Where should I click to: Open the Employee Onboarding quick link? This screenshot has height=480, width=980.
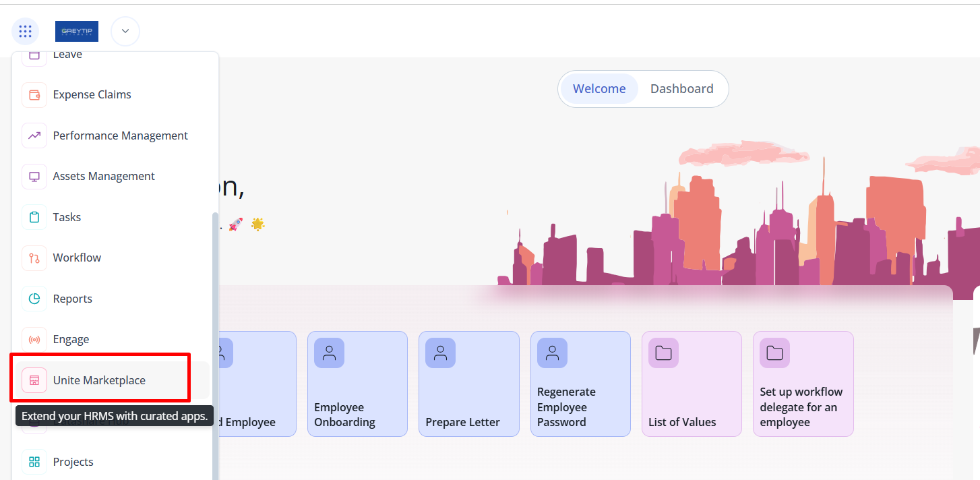click(357, 384)
